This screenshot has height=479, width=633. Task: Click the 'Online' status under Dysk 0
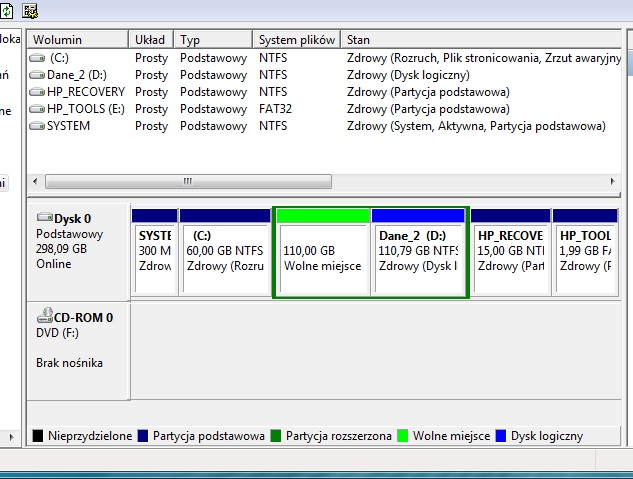tap(54, 264)
